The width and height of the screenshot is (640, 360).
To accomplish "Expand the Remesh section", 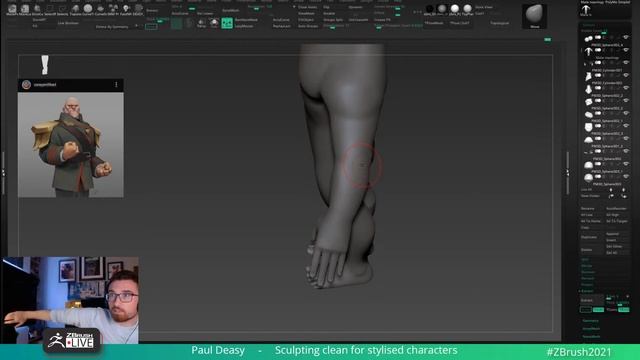I will (587, 278).
